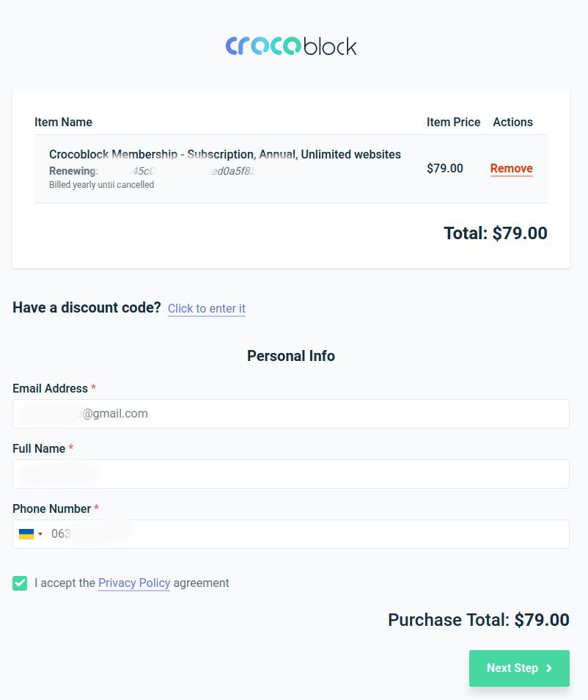Click the Email Address field label
Viewport: 588px width, 700px height.
[50, 388]
